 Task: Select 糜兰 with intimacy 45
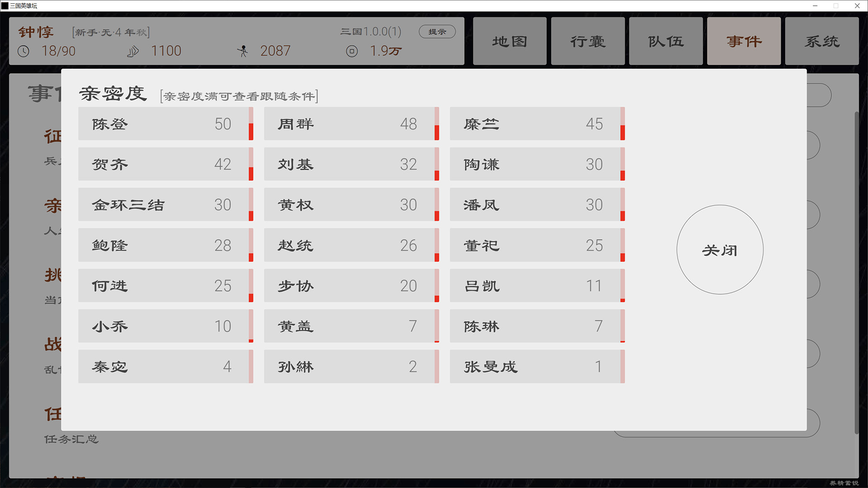click(x=537, y=124)
